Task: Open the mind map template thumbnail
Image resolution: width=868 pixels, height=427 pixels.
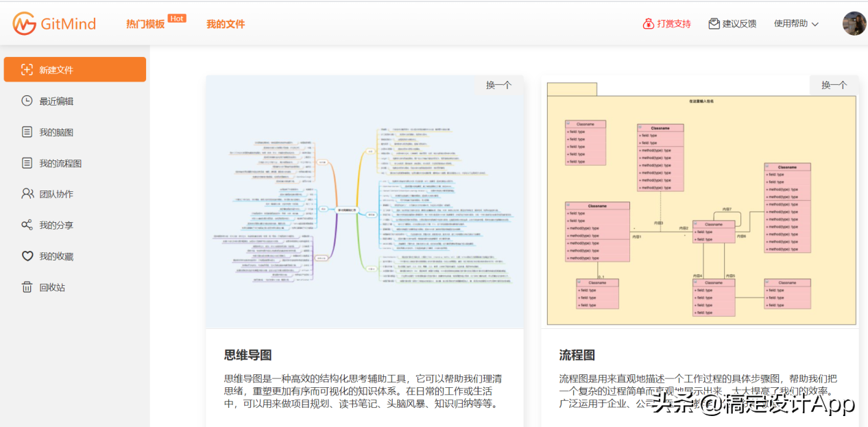Action: coord(365,202)
